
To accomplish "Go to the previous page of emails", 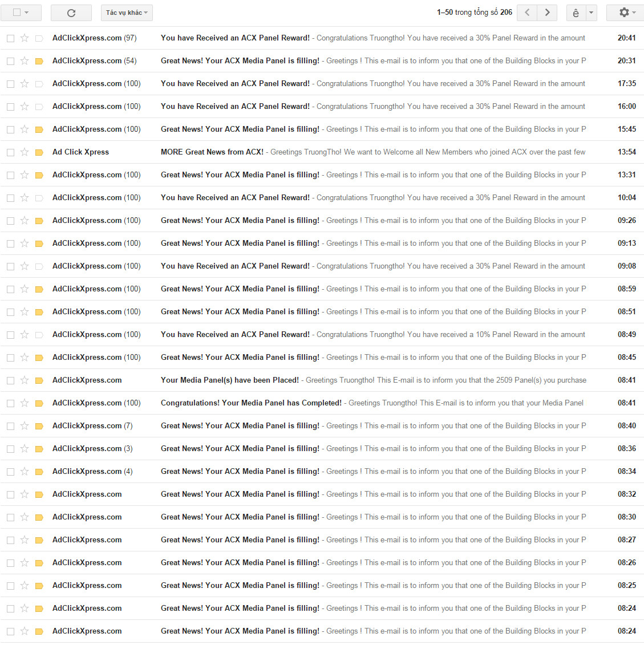I will point(527,13).
